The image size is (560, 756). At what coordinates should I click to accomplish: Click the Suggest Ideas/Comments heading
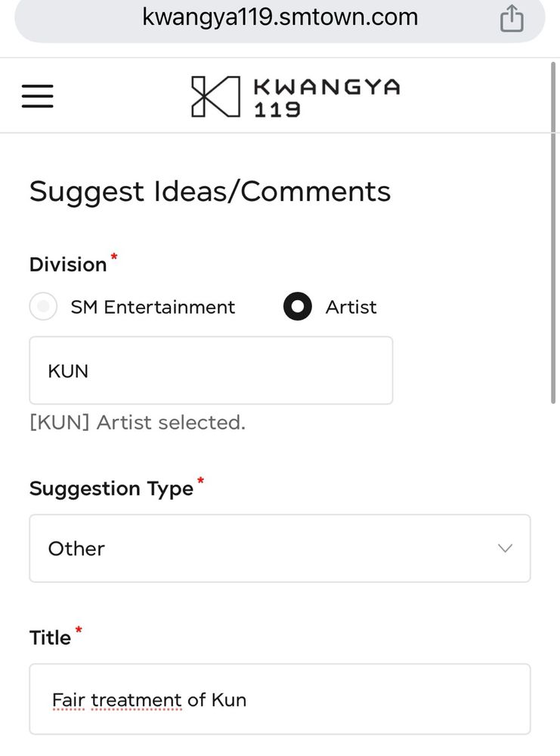(x=210, y=191)
